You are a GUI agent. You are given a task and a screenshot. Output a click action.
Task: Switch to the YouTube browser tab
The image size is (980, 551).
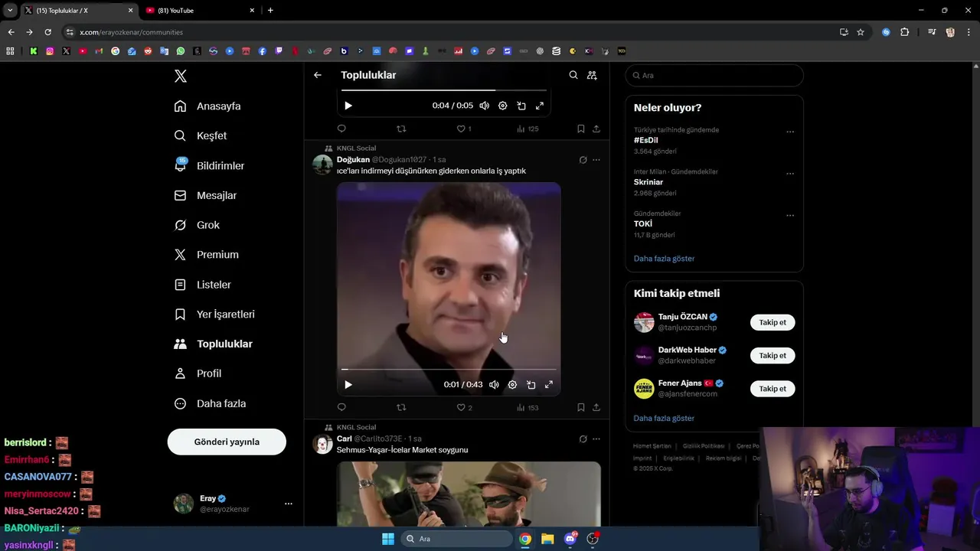coord(199,11)
